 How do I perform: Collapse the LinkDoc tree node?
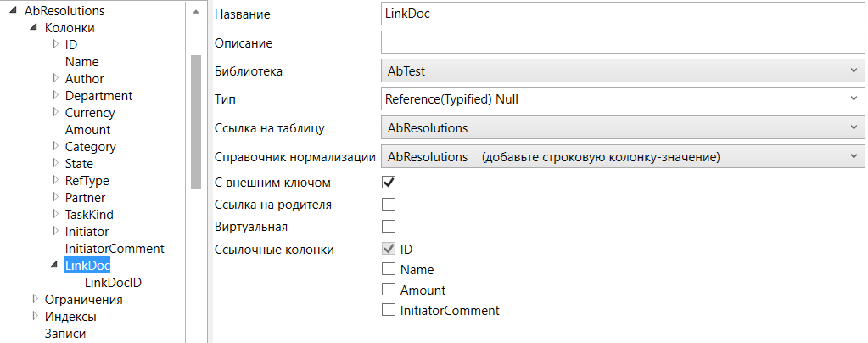55,266
